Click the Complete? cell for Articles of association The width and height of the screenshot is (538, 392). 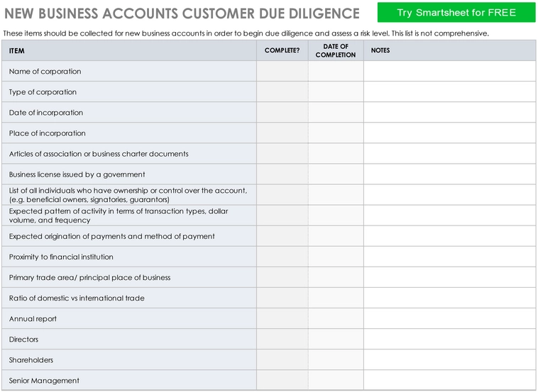click(282, 154)
